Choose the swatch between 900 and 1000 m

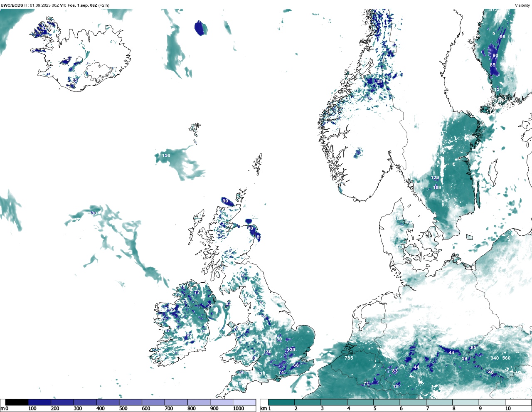pyautogui.click(x=222, y=402)
